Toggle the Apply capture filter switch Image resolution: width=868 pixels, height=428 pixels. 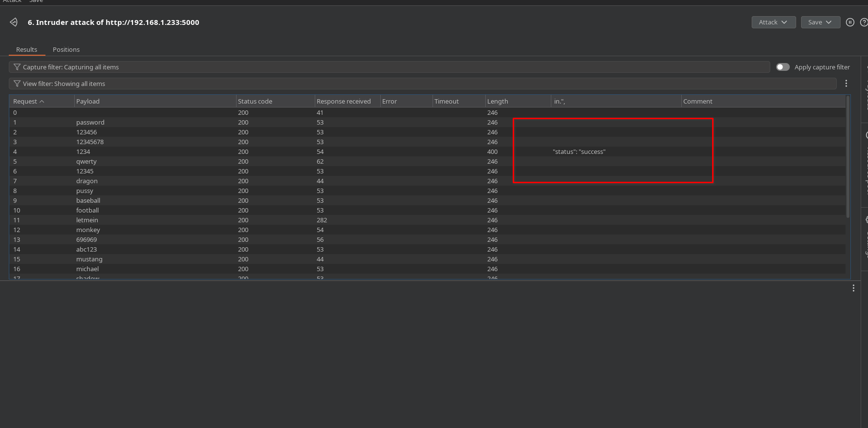coord(782,67)
